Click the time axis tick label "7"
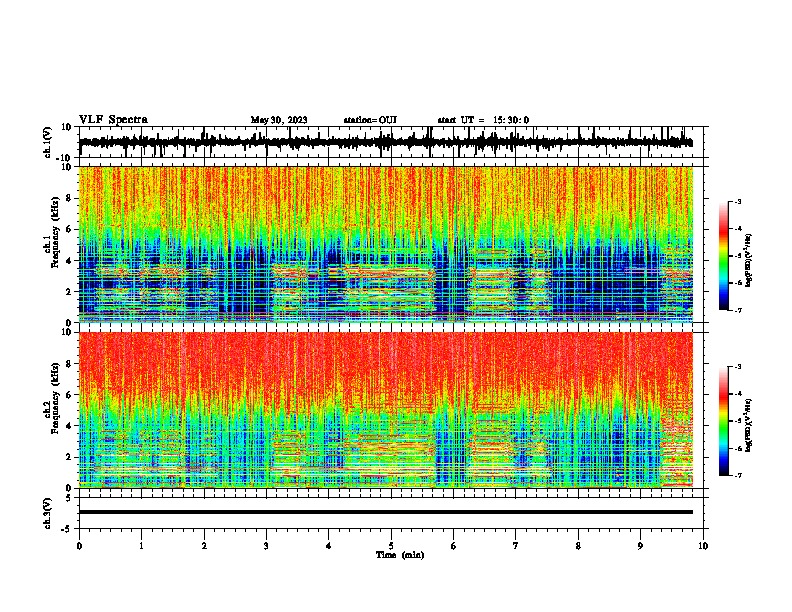The height and width of the screenshot is (612, 792). [x=516, y=546]
